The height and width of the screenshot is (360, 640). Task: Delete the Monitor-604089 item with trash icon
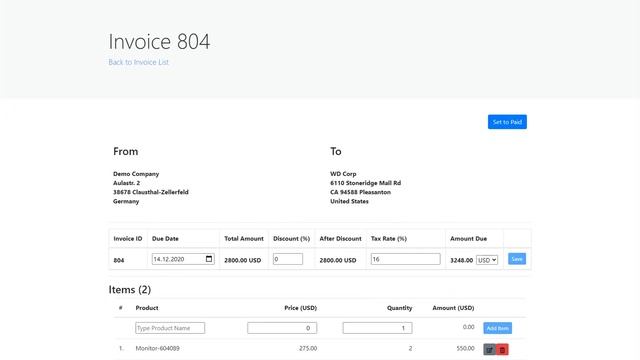502,349
